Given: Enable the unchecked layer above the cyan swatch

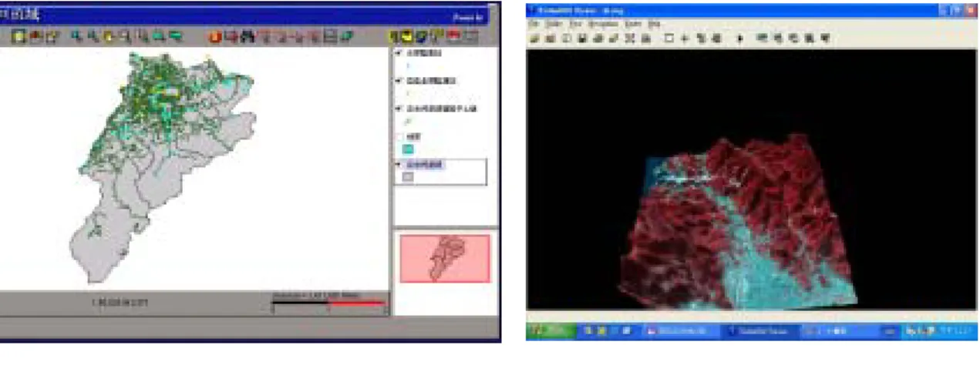Looking at the screenshot, I should click(x=398, y=136).
